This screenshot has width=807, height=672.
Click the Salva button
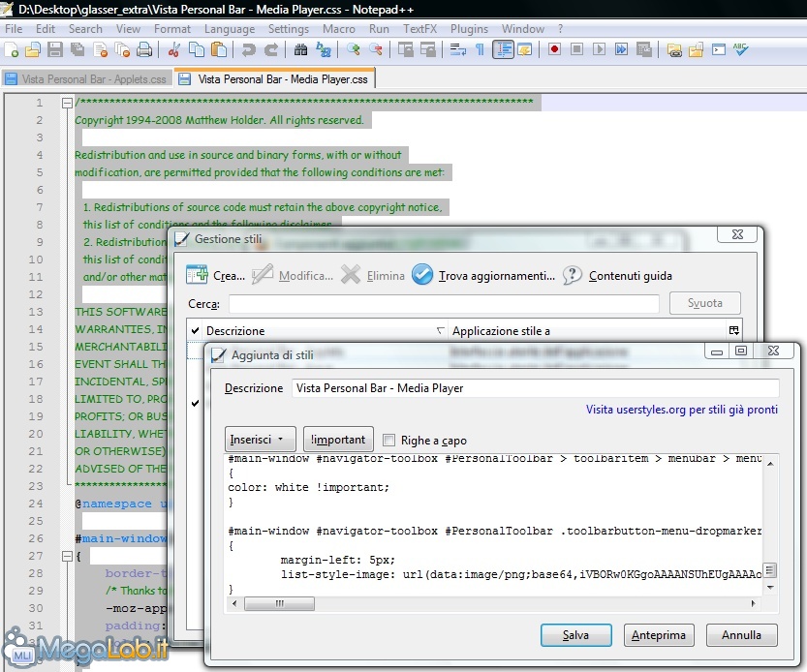click(x=575, y=635)
